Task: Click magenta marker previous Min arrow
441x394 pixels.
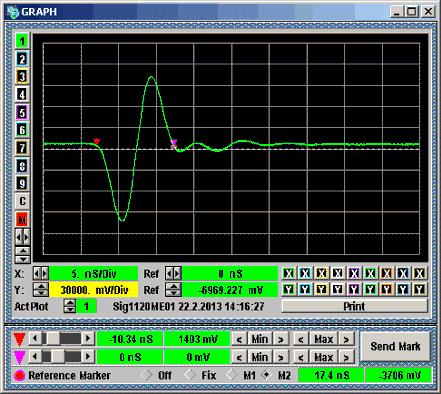Action: tap(239, 357)
